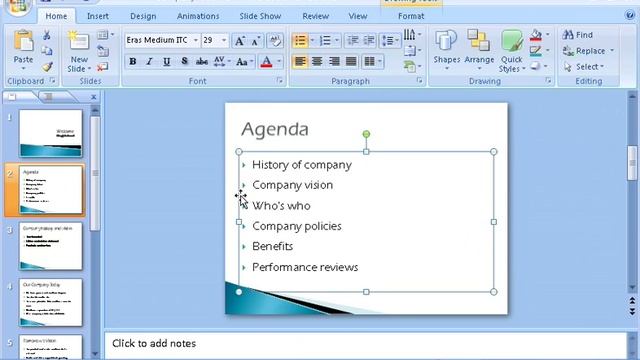Click the Find binoculars button
Viewport: 640px width, 360px height.
[578, 35]
